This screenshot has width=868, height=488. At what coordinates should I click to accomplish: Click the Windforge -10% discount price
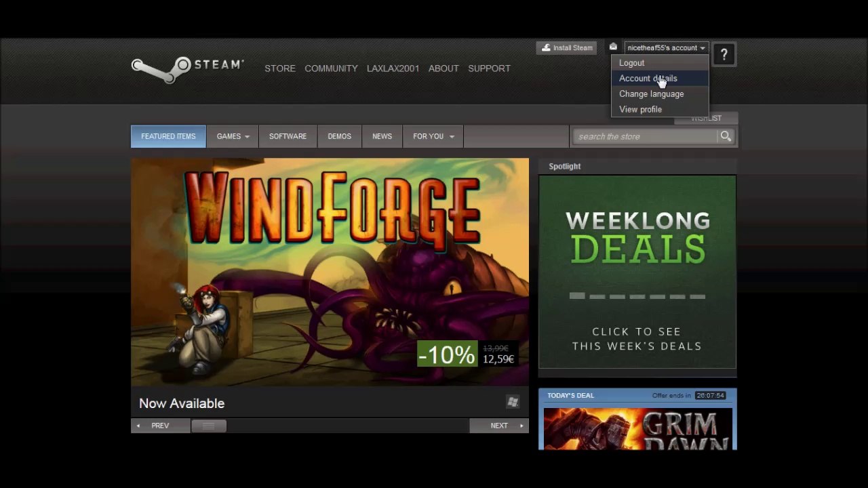point(468,354)
